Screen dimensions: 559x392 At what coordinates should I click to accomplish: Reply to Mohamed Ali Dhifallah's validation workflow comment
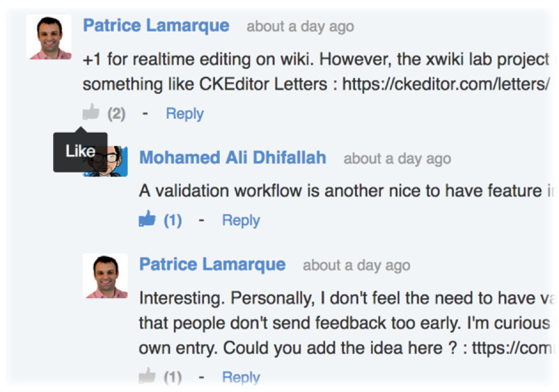241,220
